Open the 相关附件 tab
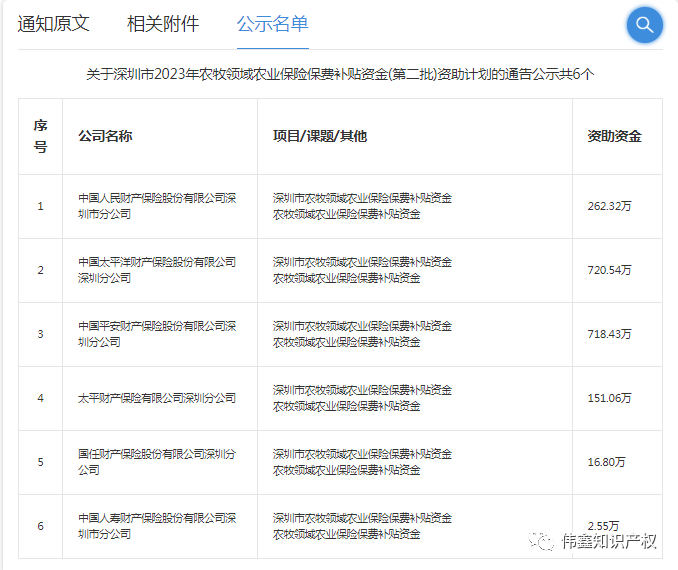Image resolution: width=678 pixels, height=570 pixels. click(x=163, y=24)
